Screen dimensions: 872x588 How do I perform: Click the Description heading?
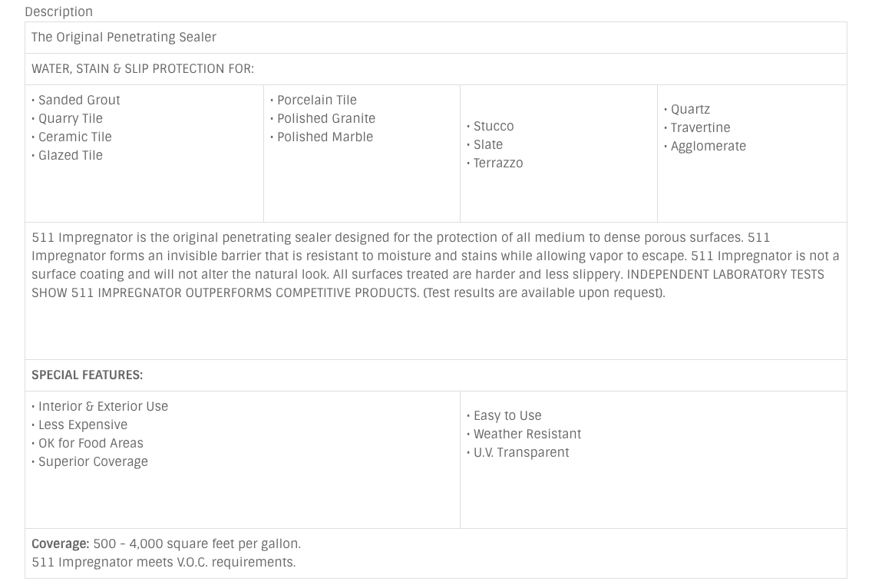pos(58,12)
